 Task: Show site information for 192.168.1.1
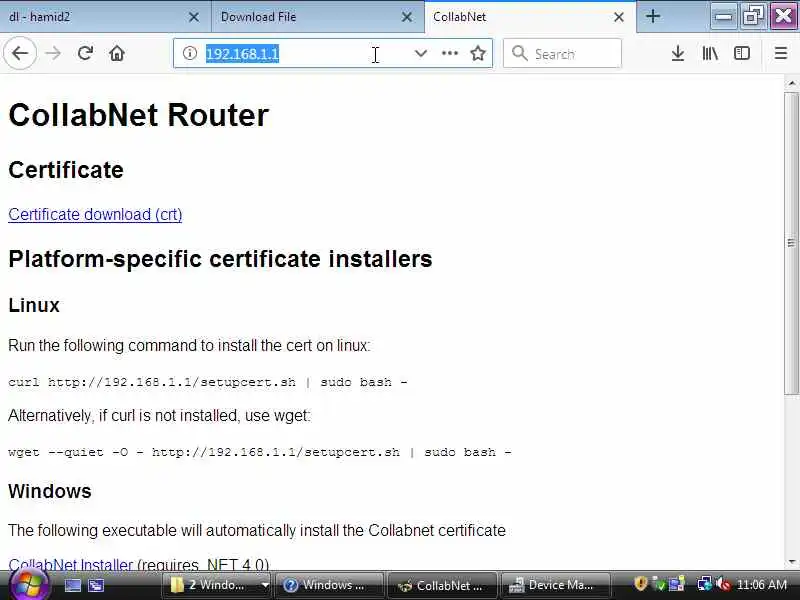click(190, 53)
